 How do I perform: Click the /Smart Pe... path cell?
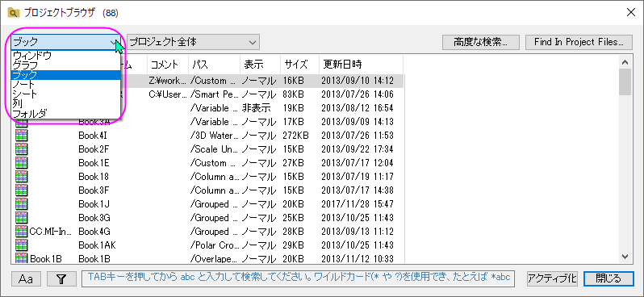[214, 94]
